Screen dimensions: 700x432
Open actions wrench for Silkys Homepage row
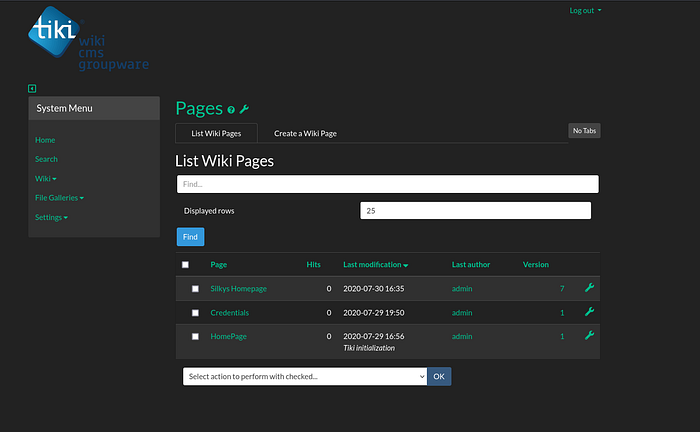[589, 288]
